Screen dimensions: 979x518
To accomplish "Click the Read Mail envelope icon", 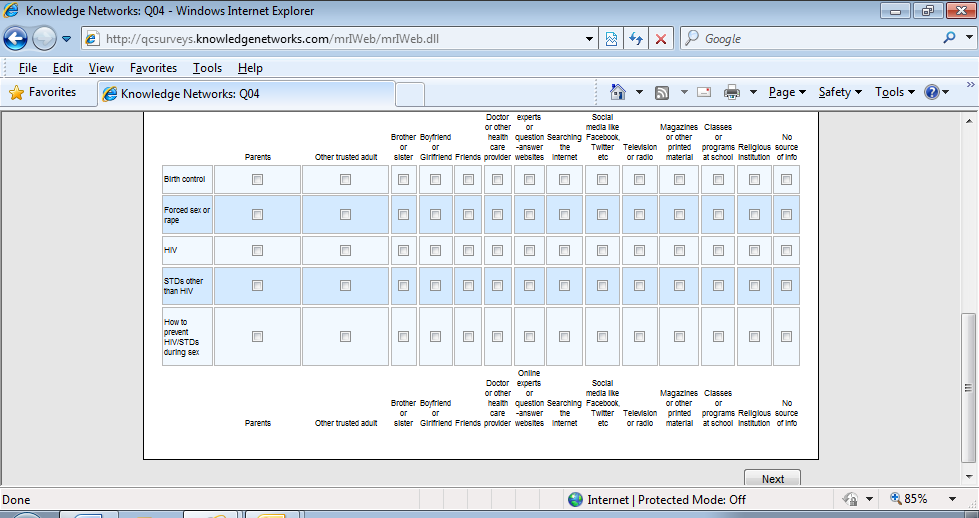I will click(x=704, y=92).
